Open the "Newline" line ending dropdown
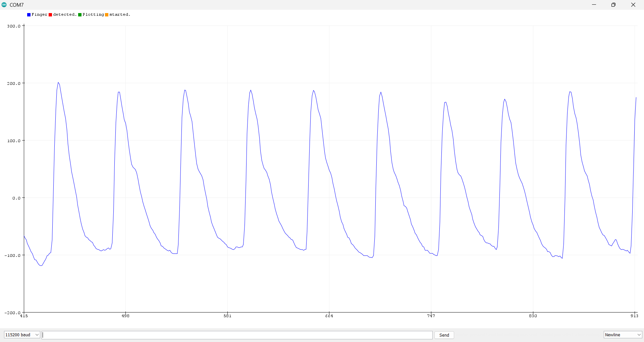 click(622, 335)
